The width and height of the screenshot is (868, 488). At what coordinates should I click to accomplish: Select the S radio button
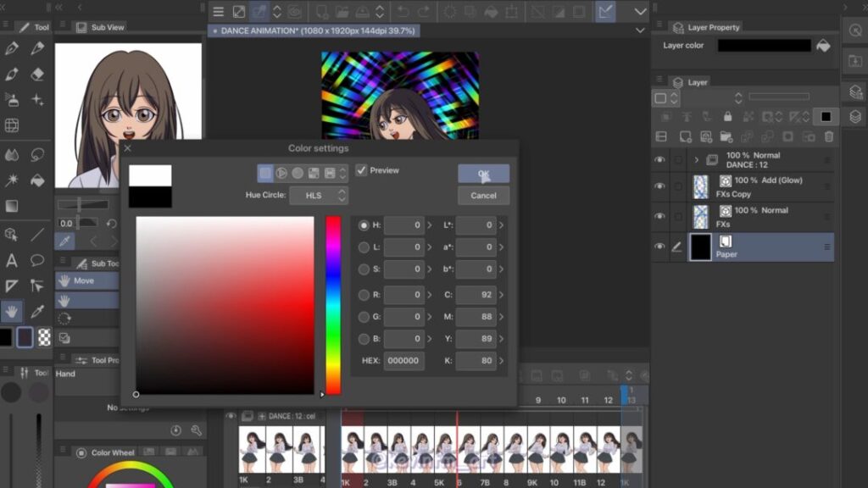(x=364, y=269)
